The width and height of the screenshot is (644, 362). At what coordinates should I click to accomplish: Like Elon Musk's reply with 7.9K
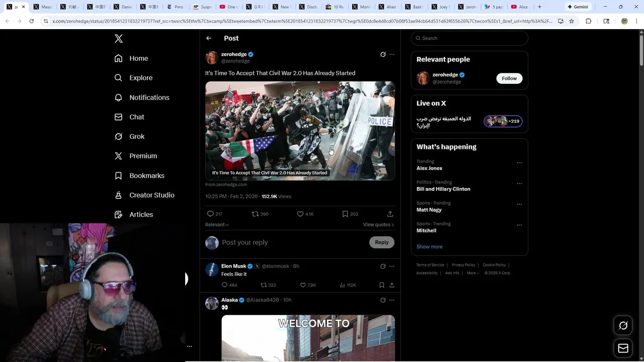tap(303, 285)
